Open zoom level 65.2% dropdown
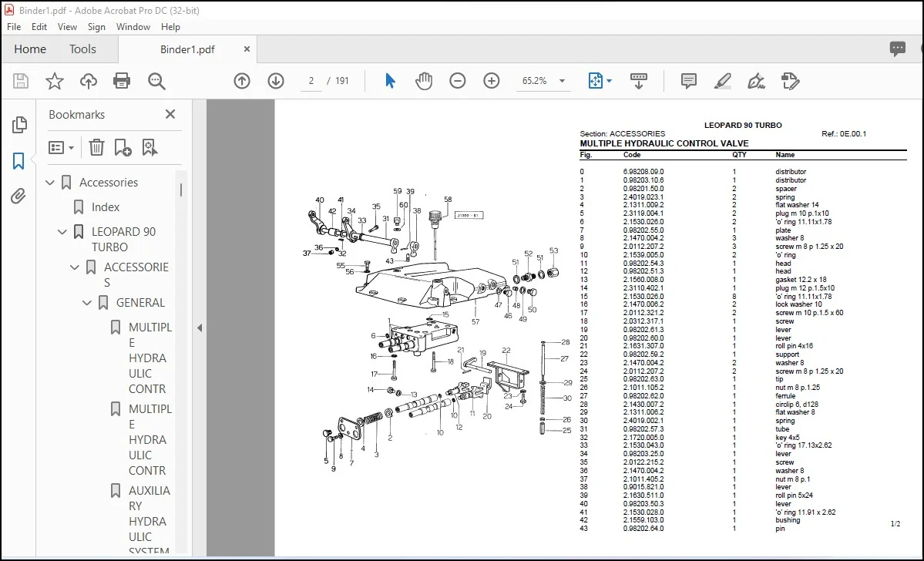 pos(562,81)
